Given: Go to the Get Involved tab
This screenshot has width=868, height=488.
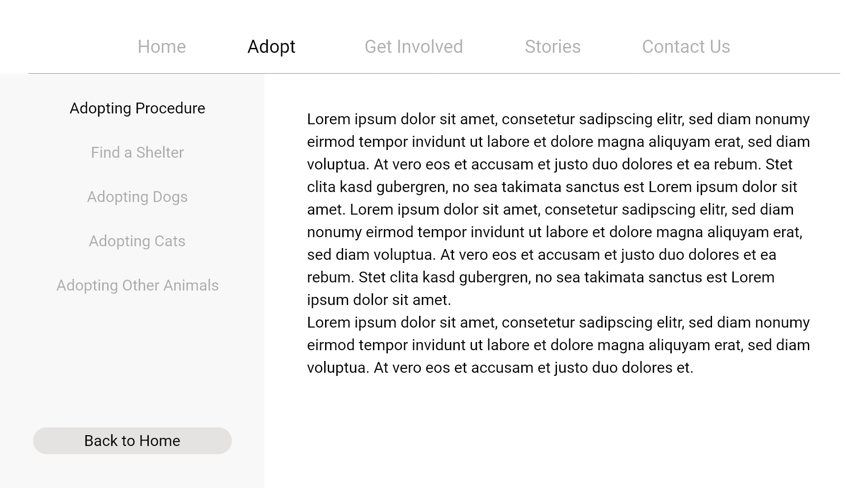Looking at the screenshot, I should (414, 47).
